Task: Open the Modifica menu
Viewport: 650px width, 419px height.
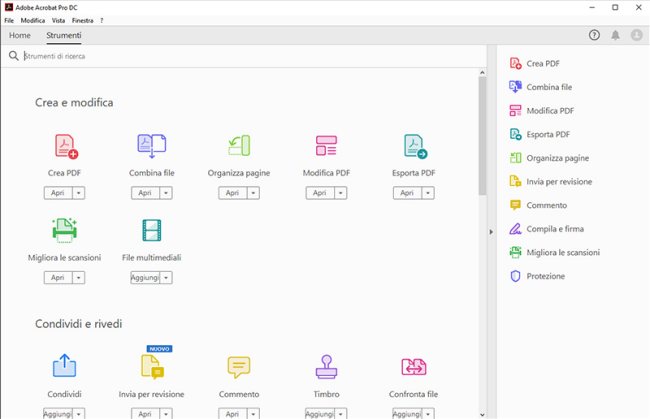Action: [33, 20]
